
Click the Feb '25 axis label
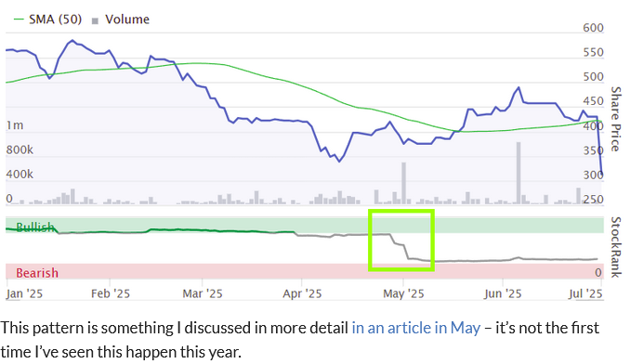tap(111, 293)
